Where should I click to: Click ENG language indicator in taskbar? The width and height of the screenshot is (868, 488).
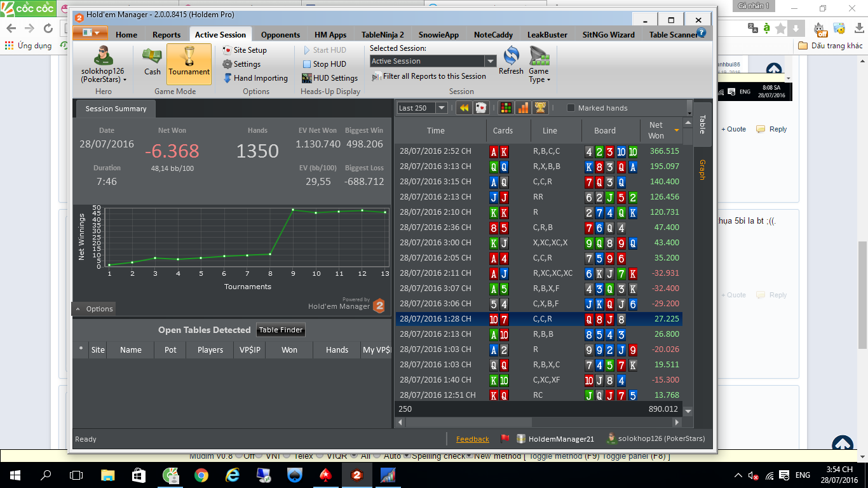click(803, 475)
